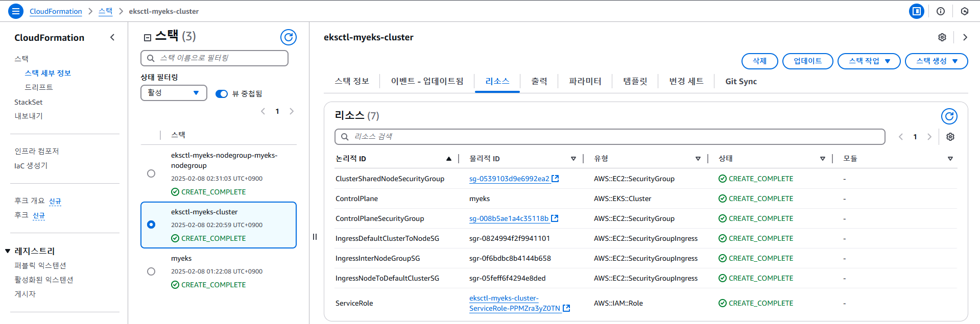Open the 활성 status filter dropdown

click(174, 93)
